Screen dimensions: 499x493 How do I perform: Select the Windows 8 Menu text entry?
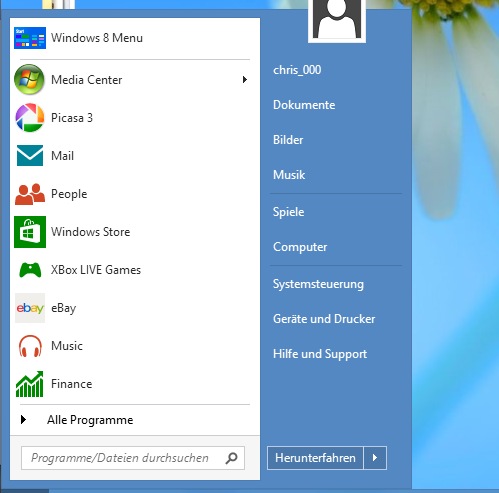(x=97, y=38)
